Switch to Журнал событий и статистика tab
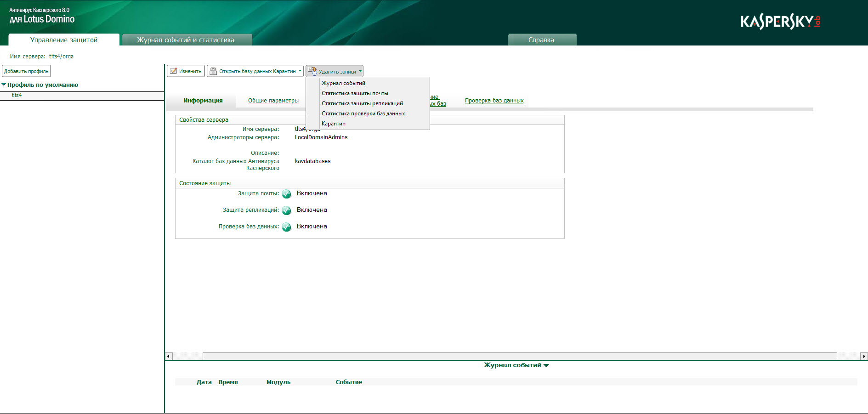The height and width of the screenshot is (414, 868). 186,40
